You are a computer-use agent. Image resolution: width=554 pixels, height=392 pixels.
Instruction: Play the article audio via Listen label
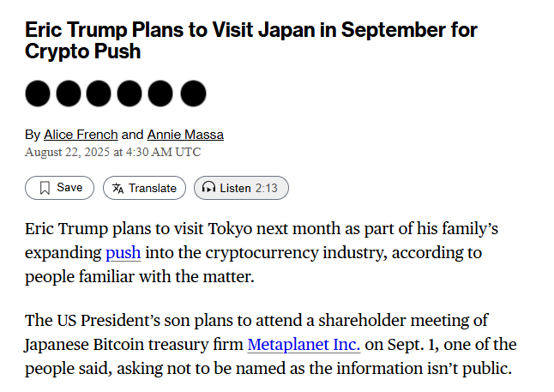coord(235,188)
